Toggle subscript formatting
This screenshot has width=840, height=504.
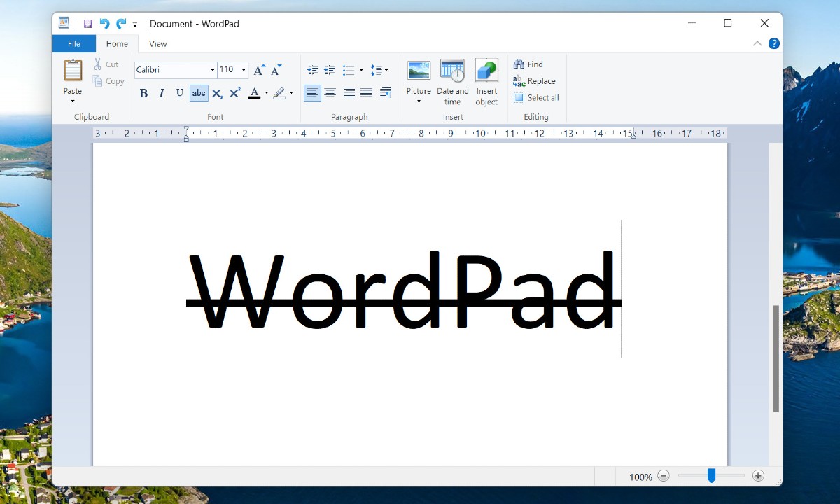[x=216, y=92]
